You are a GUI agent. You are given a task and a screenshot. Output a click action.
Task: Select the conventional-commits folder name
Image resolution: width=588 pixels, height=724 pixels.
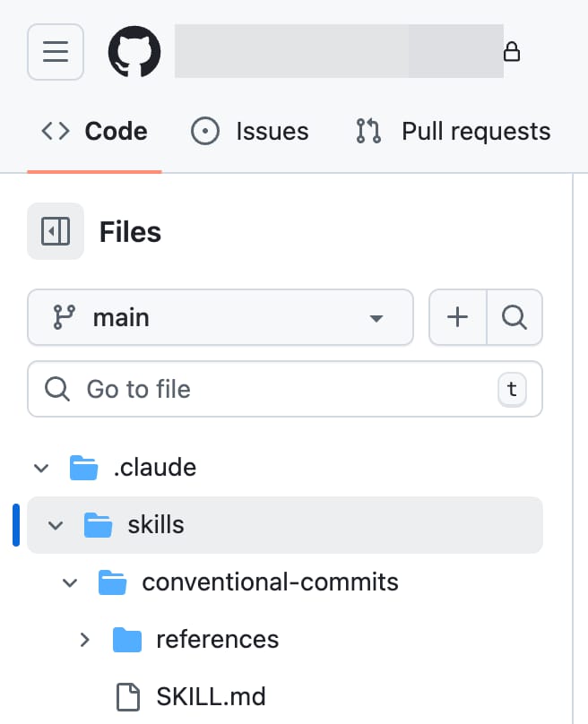point(270,582)
